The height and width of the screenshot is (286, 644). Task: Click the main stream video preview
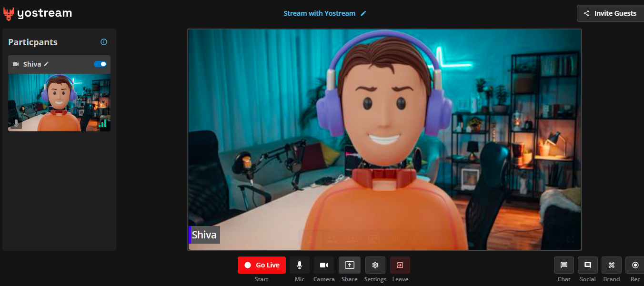pos(384,139)
